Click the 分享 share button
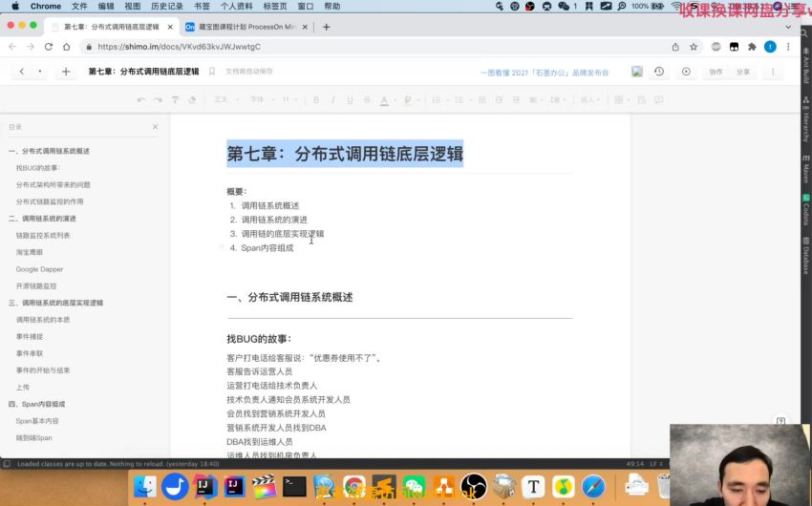Image resolution: width=812 pixels, height=506 pixels. 743,72
